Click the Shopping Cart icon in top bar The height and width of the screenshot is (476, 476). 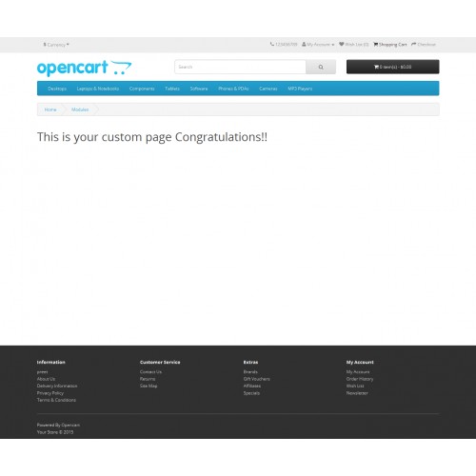point(375,44)
